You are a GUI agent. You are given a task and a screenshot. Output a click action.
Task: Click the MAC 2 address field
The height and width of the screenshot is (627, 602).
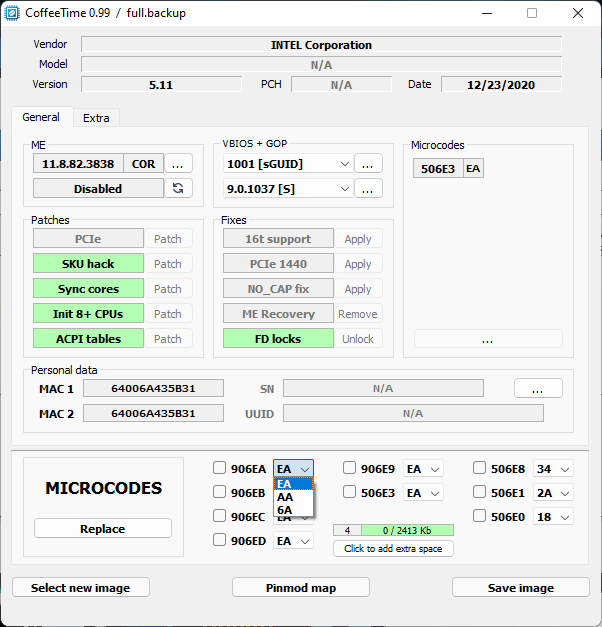click(x=153, y=413)
